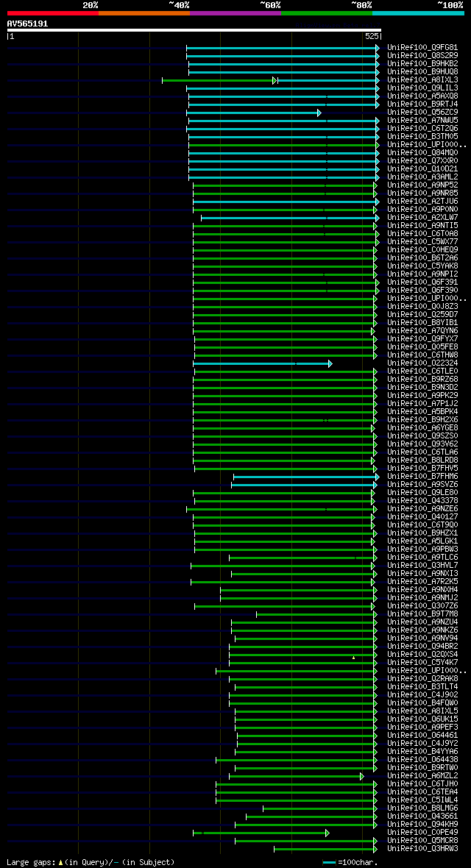Select label UniRef100_A5LGK1
471x868 pixels.
pyautogui.click(x=422, y=540)
